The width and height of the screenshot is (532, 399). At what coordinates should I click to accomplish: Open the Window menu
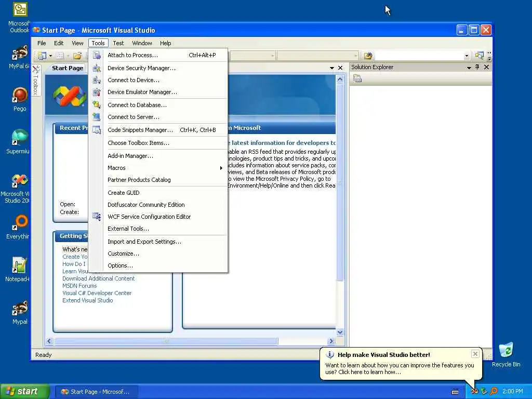coord(142,43)
